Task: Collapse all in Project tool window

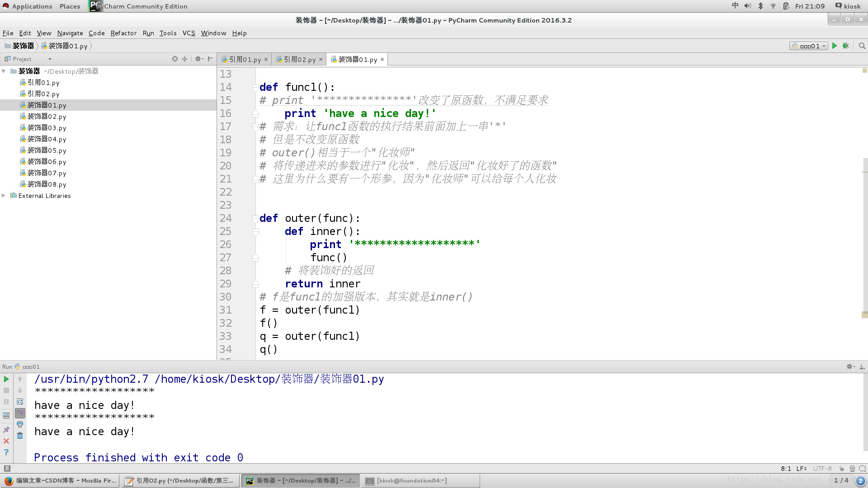Action: 184,59
